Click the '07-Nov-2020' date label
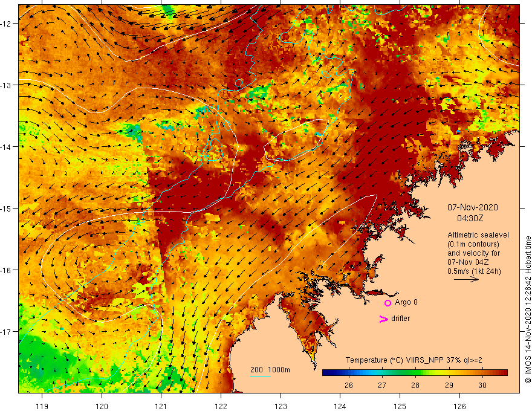 click(473, 207)
